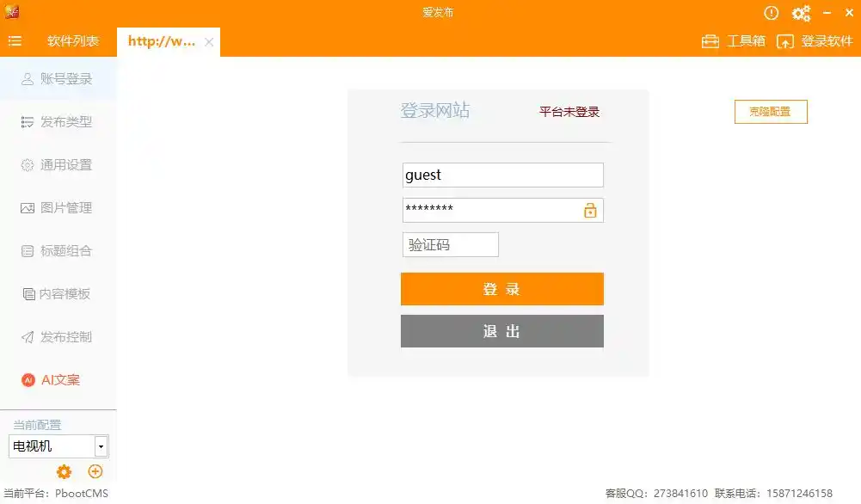The height and width of the screenshot is (504, 861).
Task: Add a new configuration with the plus icon
Action: coord(95,471)
